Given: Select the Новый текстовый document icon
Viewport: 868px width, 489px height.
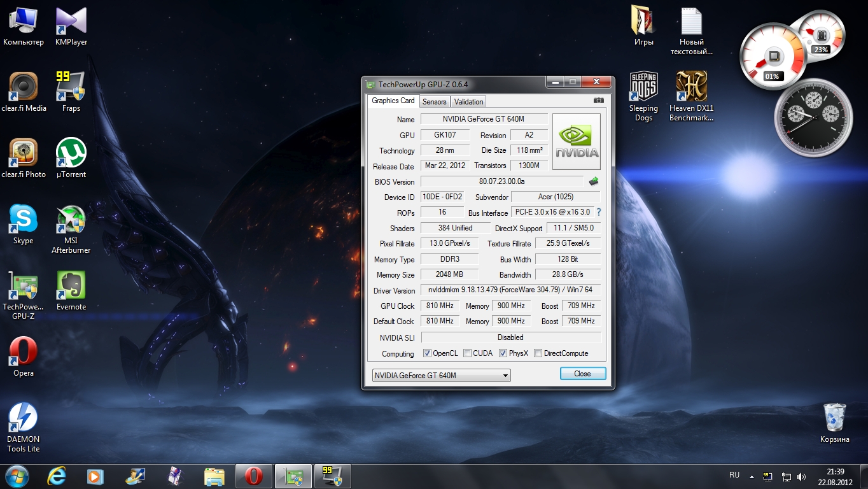Looking at the screenshot, I should click(692, 31).
